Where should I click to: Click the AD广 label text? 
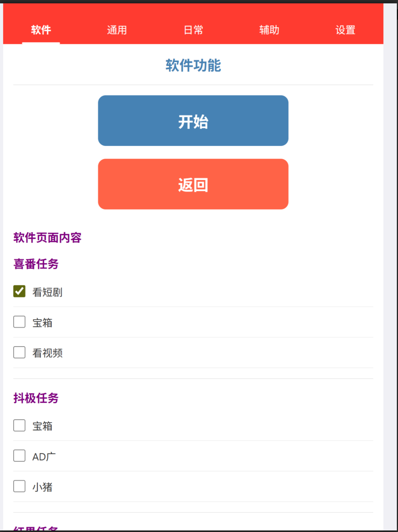click(x=44, y=457)
